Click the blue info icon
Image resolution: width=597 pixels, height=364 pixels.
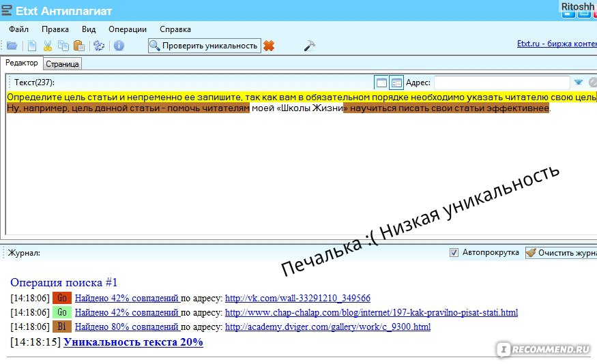coord(119,46)
